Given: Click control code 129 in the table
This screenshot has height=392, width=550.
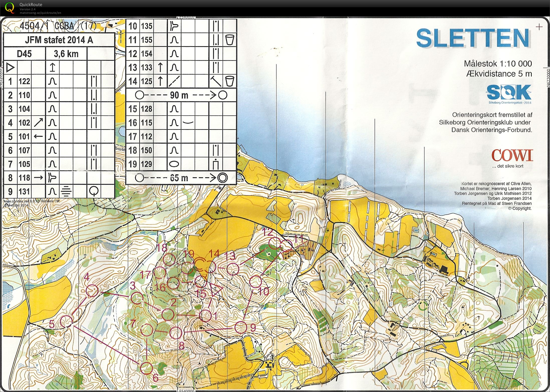Looking at the screenshot, I should 147,164.
